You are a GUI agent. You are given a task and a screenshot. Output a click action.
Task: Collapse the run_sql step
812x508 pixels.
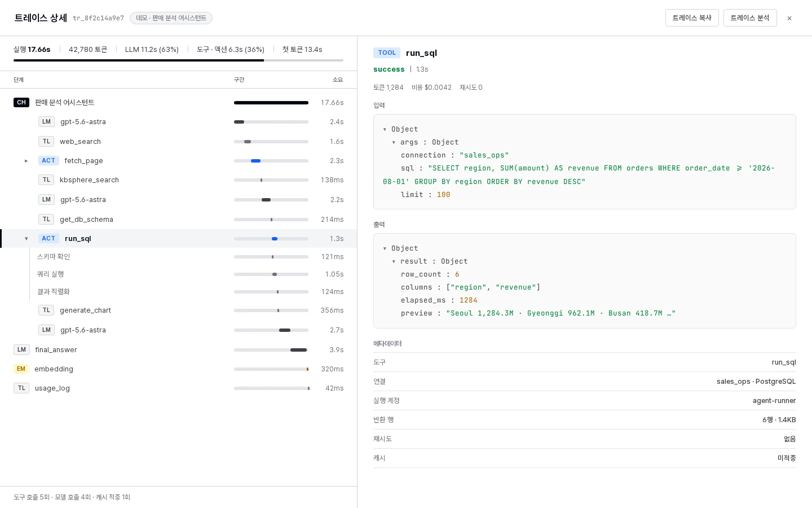26,239
